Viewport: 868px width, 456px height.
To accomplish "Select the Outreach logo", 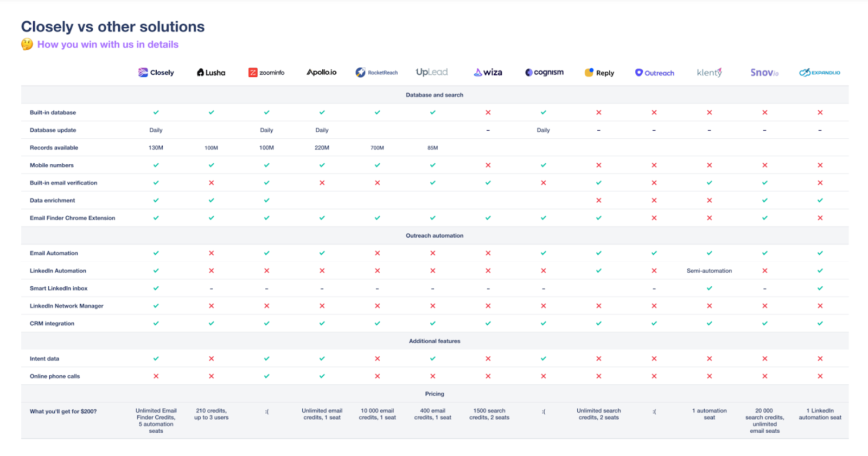I will point(655,73).
